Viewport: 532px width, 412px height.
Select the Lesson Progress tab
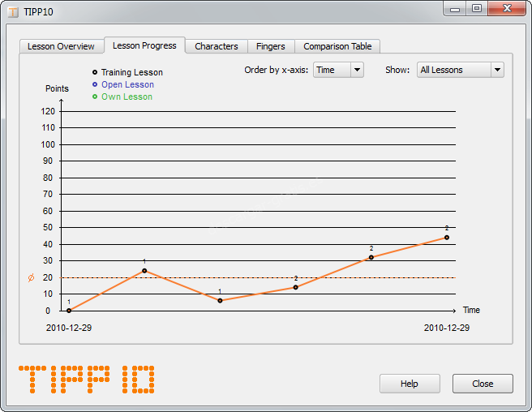[x=144, y=45]
